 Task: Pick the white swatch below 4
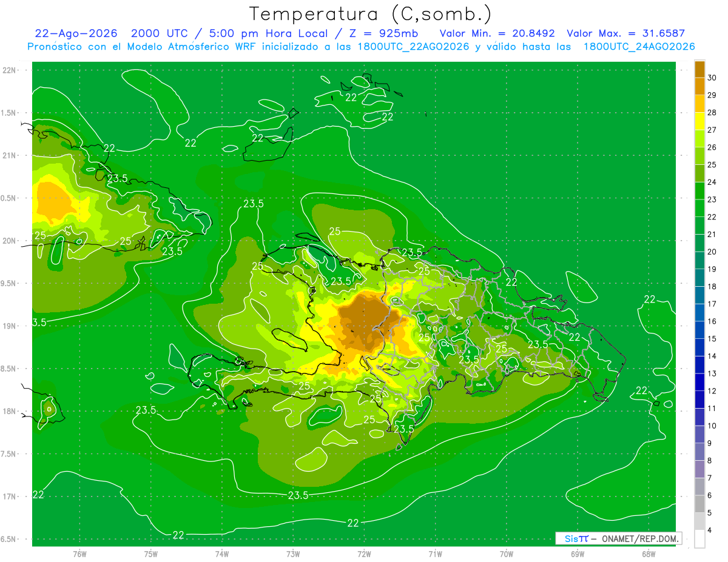click(x=699, y=539)
